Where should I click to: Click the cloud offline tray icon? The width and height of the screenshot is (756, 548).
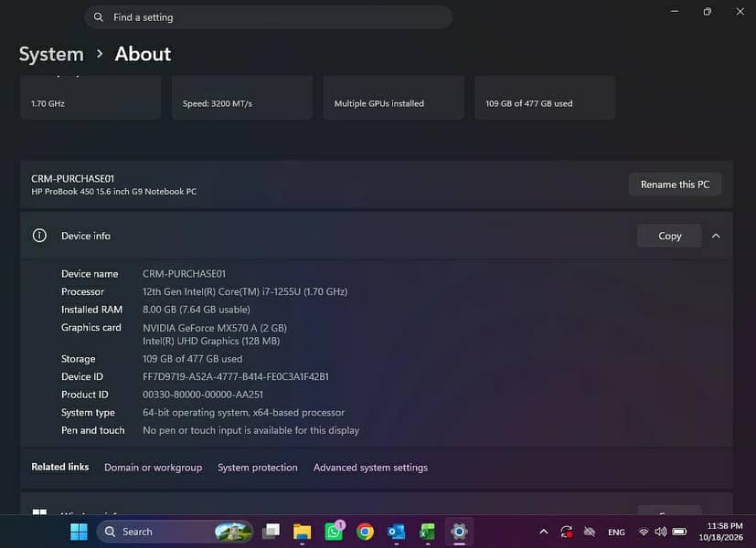click(590, 532)
